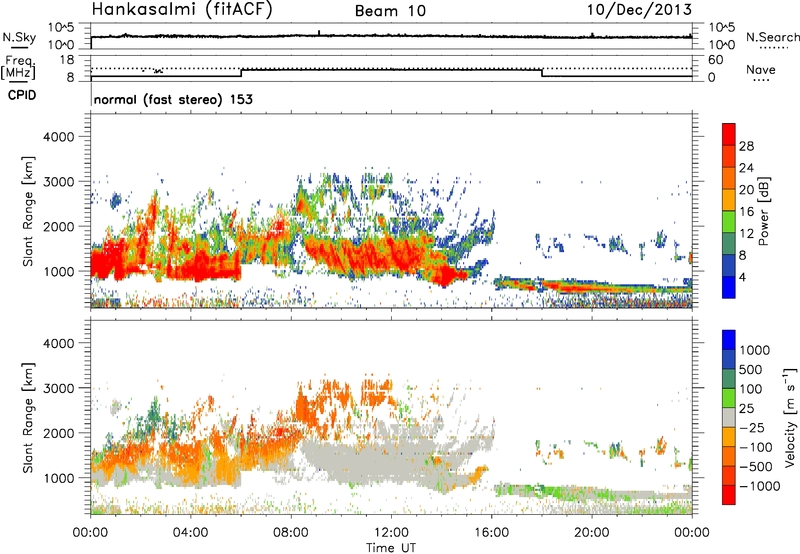Click the 04:00 time tick label
This screenshot has width=800, height=554.
click(190, 533)
